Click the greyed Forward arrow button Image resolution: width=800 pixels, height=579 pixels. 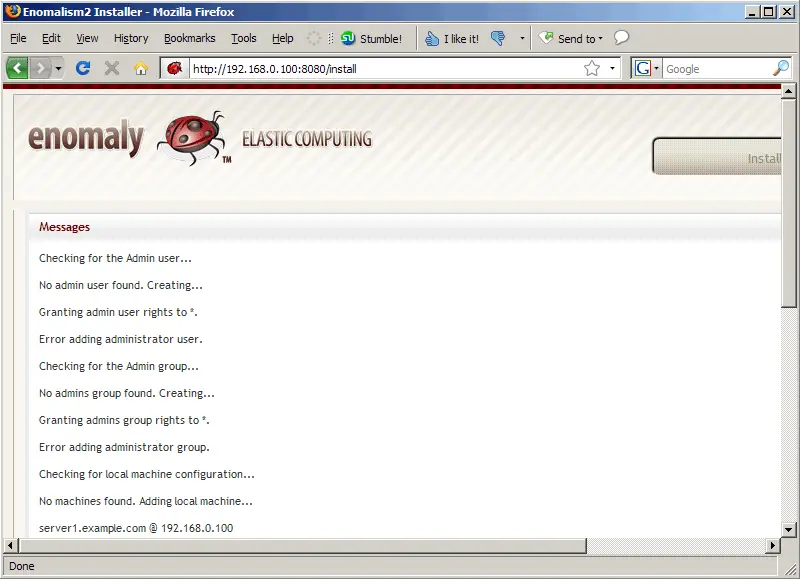[x=40, y=68]
